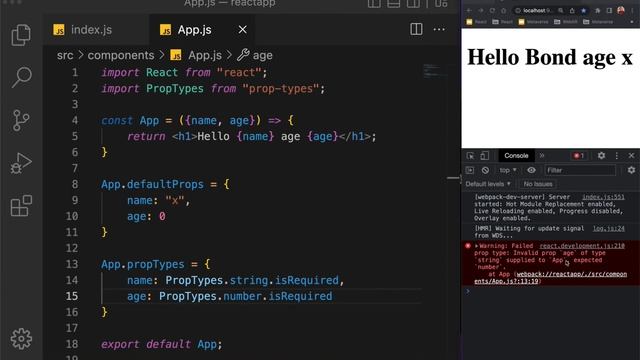The height and width of the screenshot is (360, 640).
Task: Toggle the browser side panel
Action: 609,11
